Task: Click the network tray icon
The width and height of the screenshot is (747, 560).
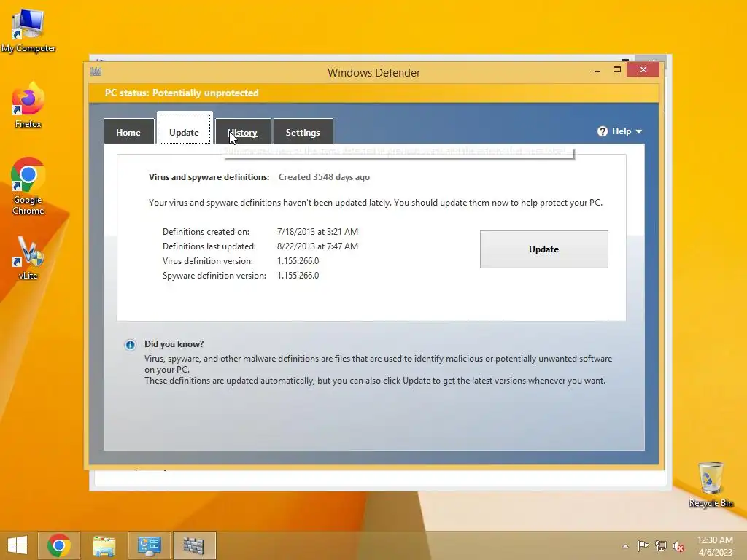Action: tap(660, 546)
